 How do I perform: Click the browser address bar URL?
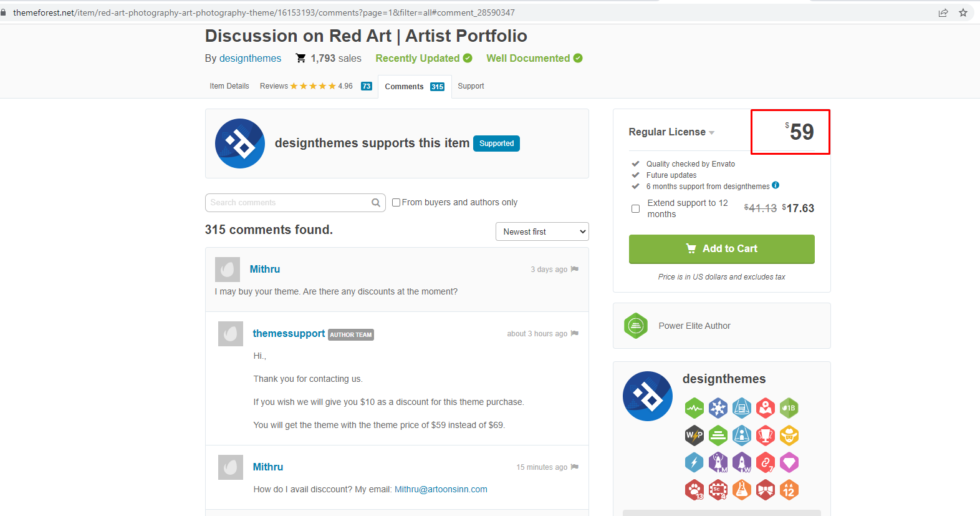[x=264, y=12]
